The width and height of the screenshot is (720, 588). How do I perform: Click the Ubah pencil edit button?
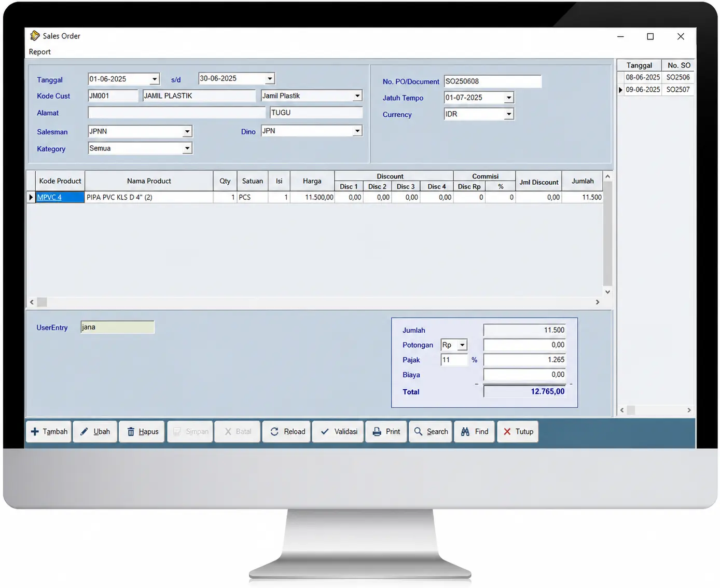[x=95, y=431]
